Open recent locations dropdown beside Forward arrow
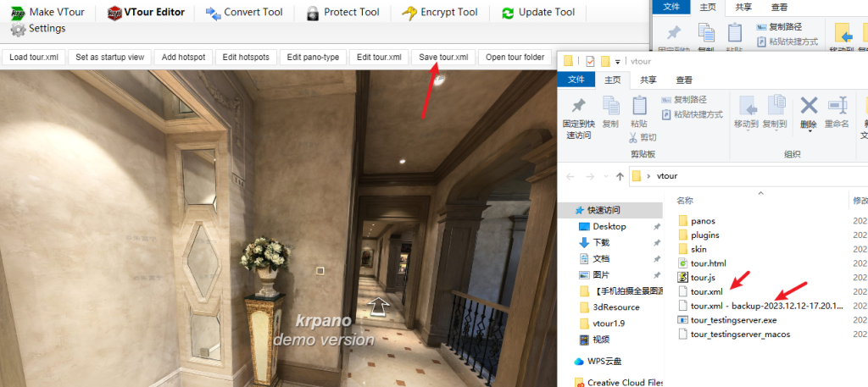Image resolution: width=868 pixels, height=387 pixels. click(605, 177)
